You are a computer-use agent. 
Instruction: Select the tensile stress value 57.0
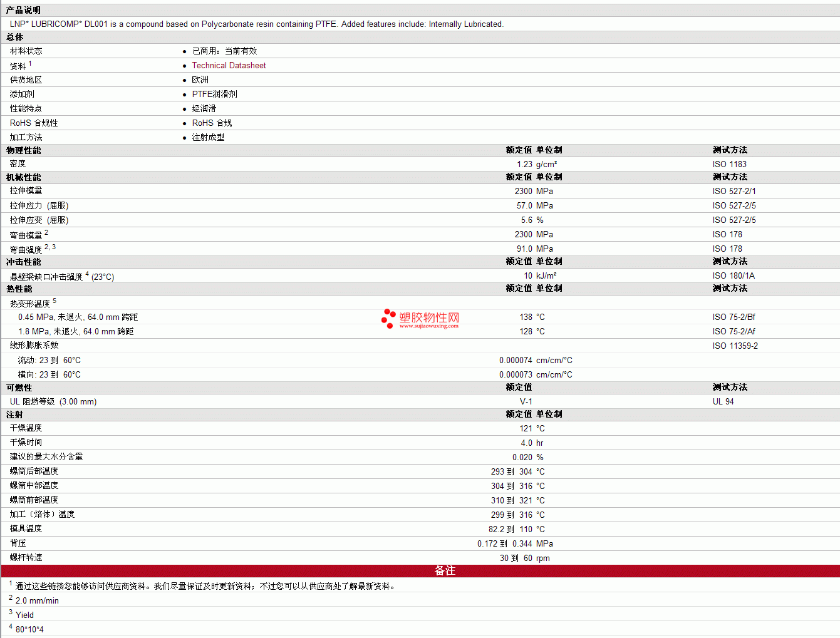[x=525, y=205]
